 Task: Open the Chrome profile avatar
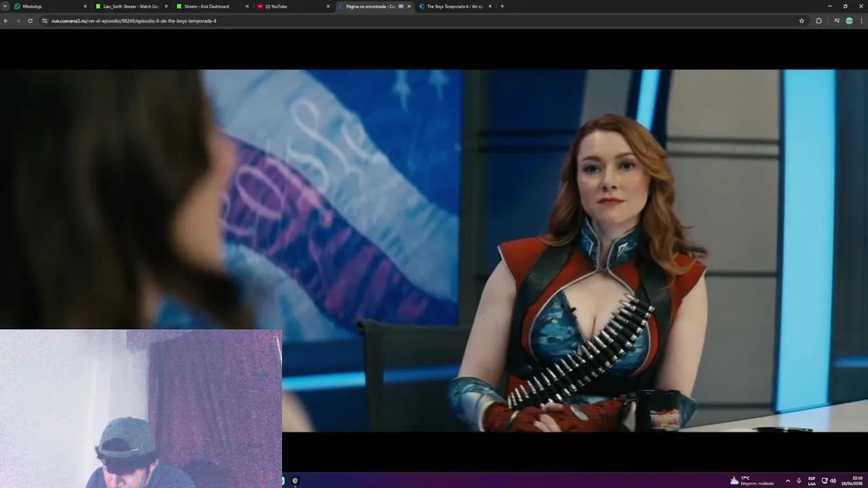[849, 21]
